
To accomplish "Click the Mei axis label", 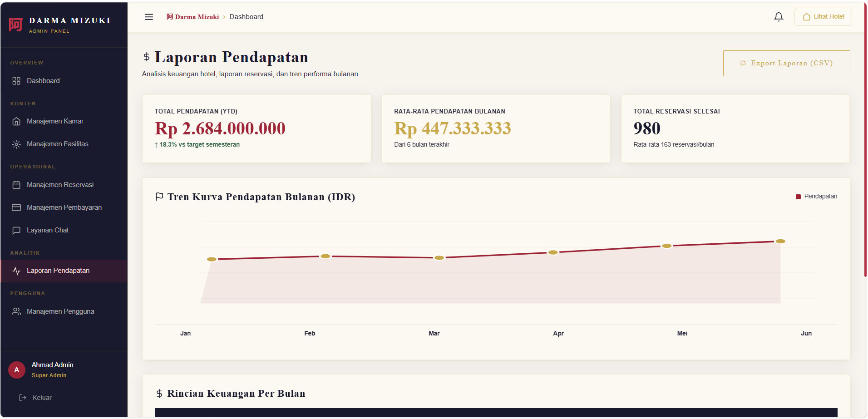I will tap(682, 333).
